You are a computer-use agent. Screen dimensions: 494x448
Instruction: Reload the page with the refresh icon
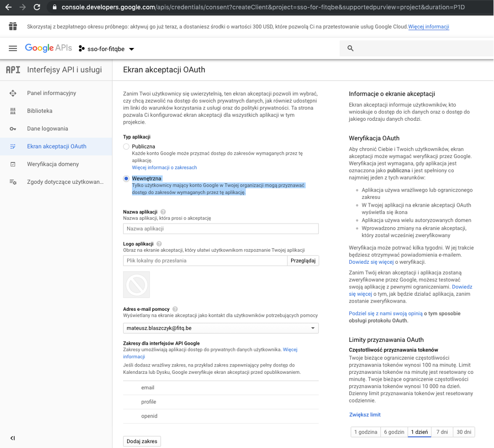coord(37,7)
